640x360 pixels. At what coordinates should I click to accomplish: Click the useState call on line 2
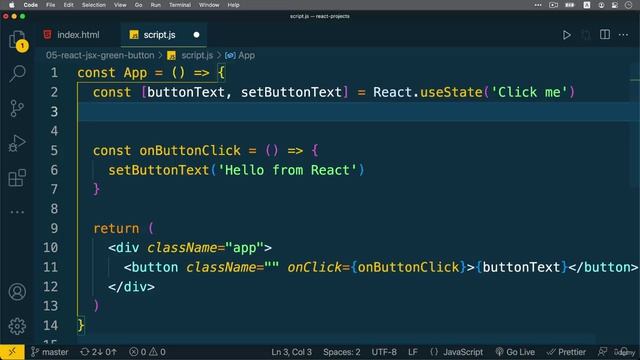451,92
